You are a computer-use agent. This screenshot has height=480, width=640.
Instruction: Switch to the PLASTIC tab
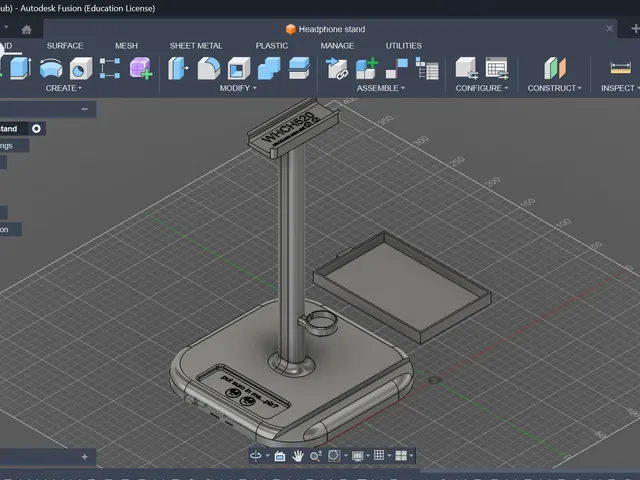tap(272, 46)
